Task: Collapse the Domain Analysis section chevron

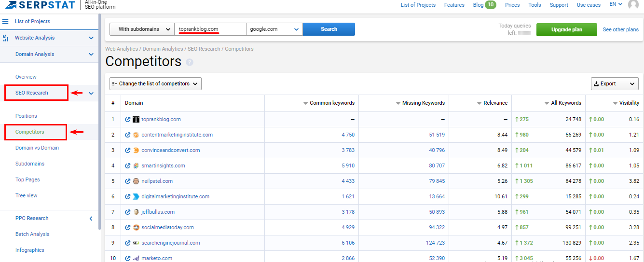Action: click(91, 54)
